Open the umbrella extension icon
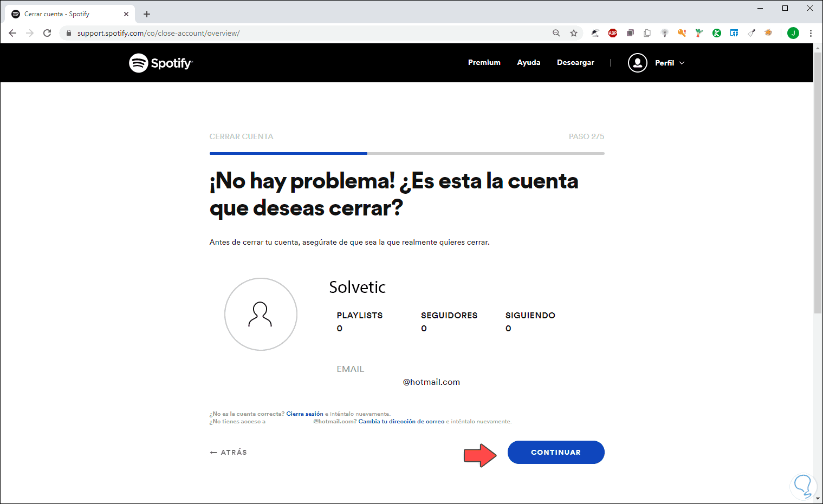 (x=595, y=33)
